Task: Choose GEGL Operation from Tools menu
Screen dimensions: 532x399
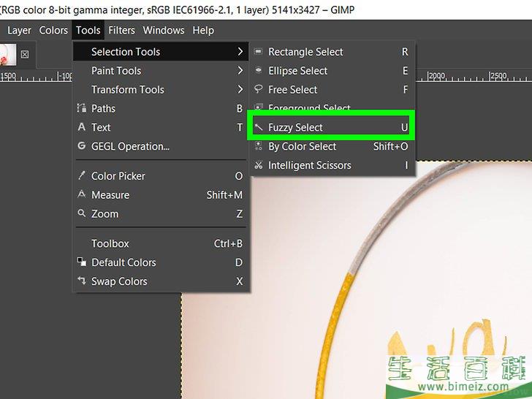Action: (130, 146)
